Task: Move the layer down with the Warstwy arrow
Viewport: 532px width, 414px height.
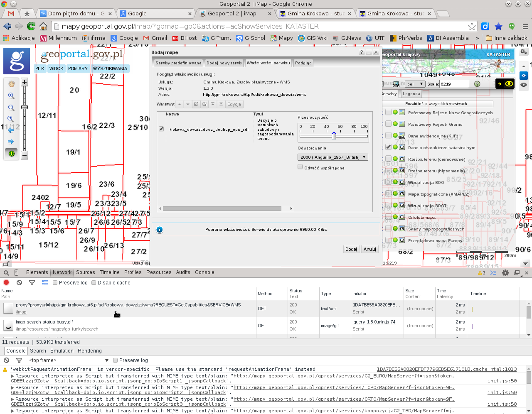Action: point(188,104)
